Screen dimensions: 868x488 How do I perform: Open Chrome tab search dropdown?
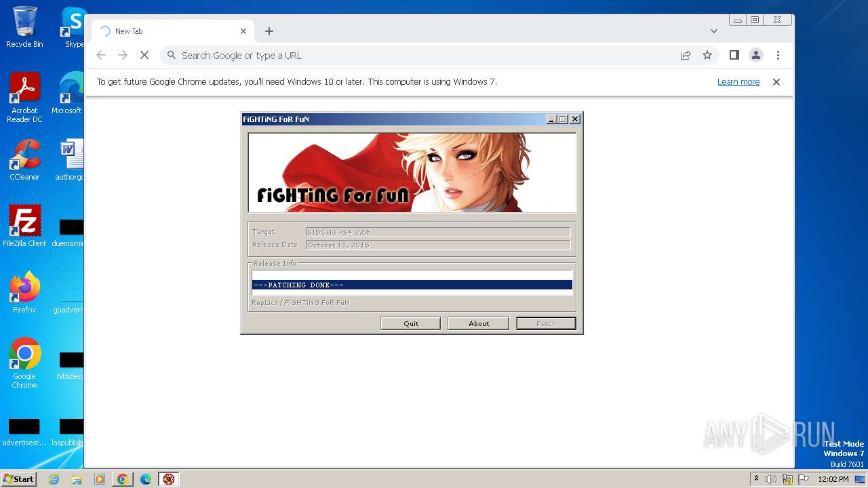pos(714,31)
